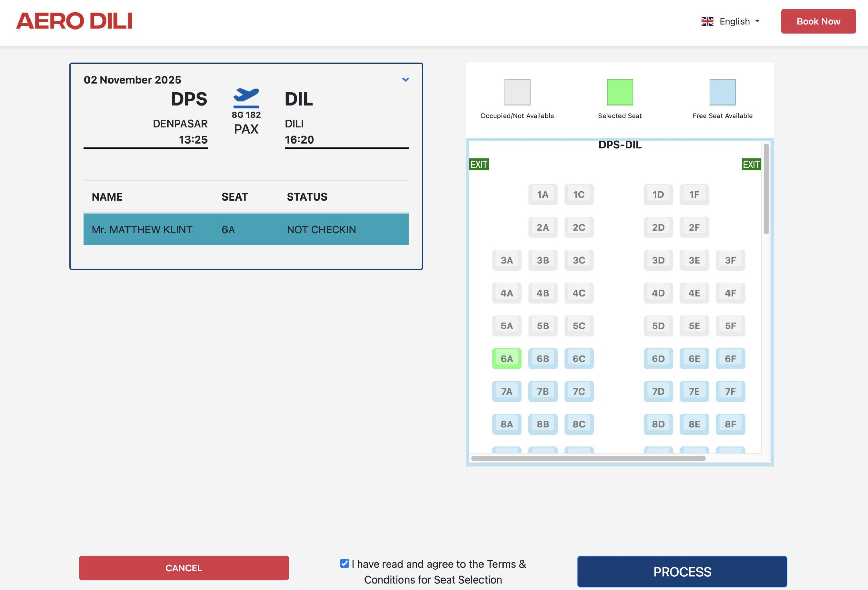
Task: Open the English language dropdown
Action: (734, 21)
